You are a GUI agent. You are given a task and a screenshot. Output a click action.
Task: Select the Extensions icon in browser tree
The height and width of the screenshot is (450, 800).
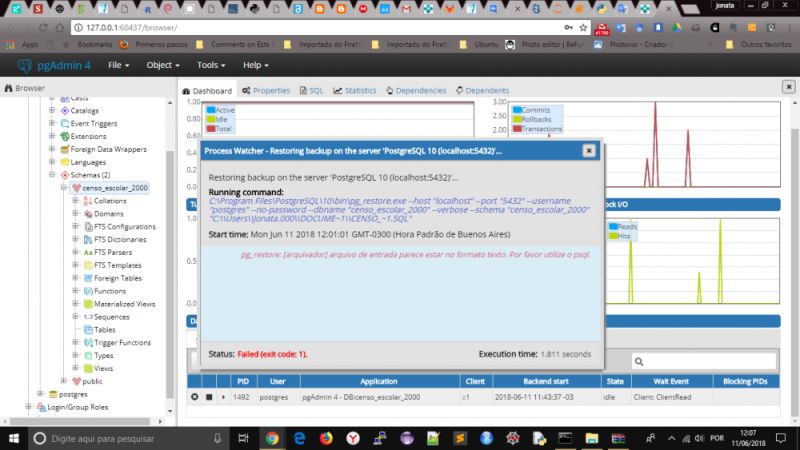(65, 136)
